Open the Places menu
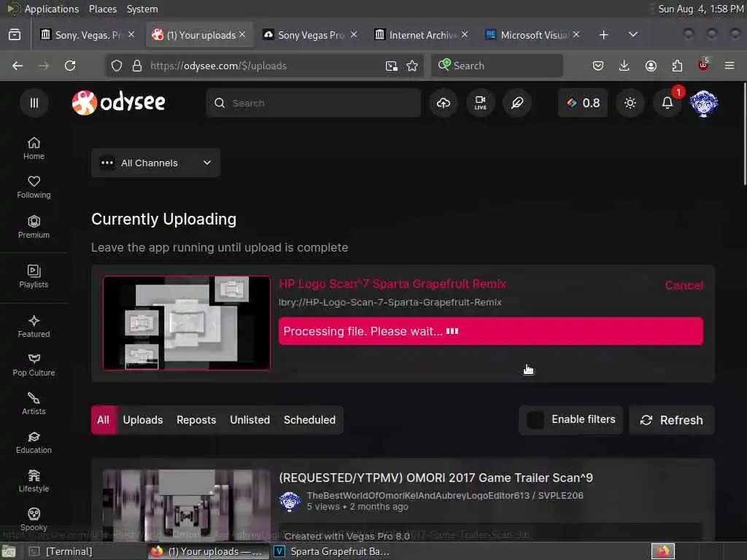747x560 pixels. 102,9
